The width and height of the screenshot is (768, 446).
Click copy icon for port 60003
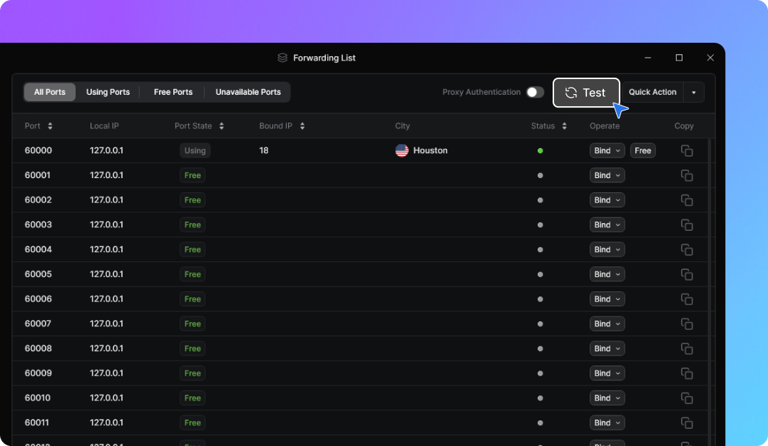point(687,225)
